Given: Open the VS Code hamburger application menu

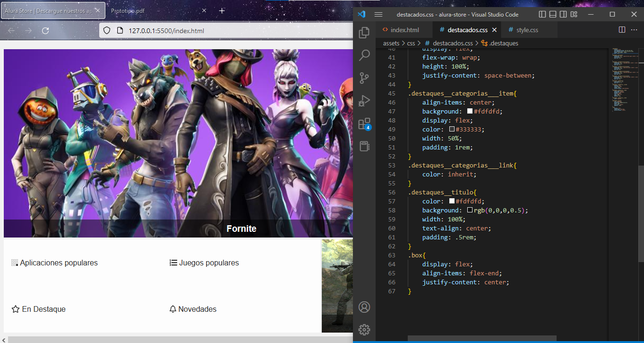Looking at the screenshot, I should pyautogui.click(x=378, y=14).
